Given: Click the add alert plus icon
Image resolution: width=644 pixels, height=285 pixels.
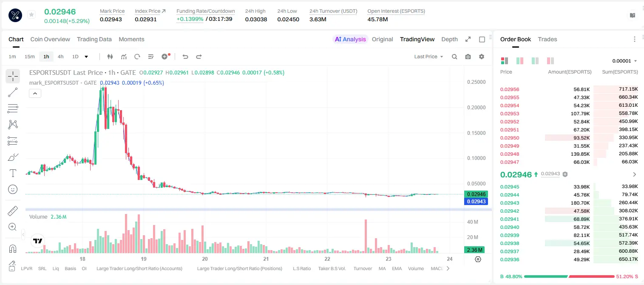Looking at the screenshot, I should 165,57.
